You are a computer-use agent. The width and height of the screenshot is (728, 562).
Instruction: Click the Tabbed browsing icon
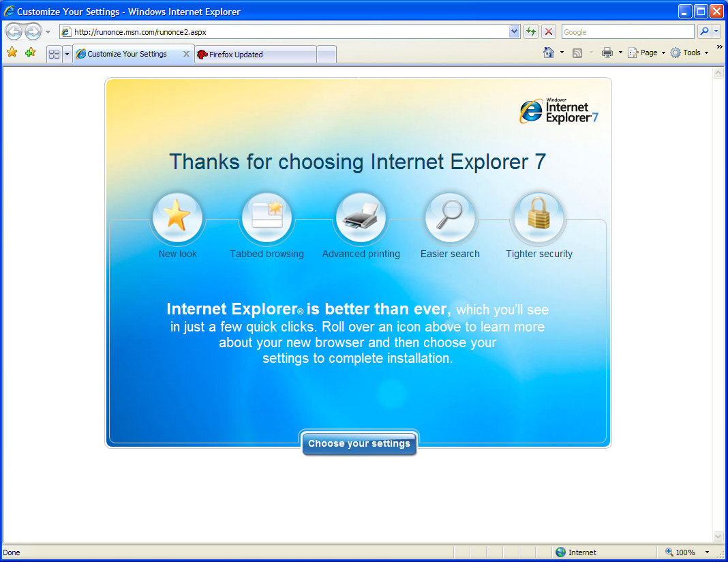coord(267,217)
